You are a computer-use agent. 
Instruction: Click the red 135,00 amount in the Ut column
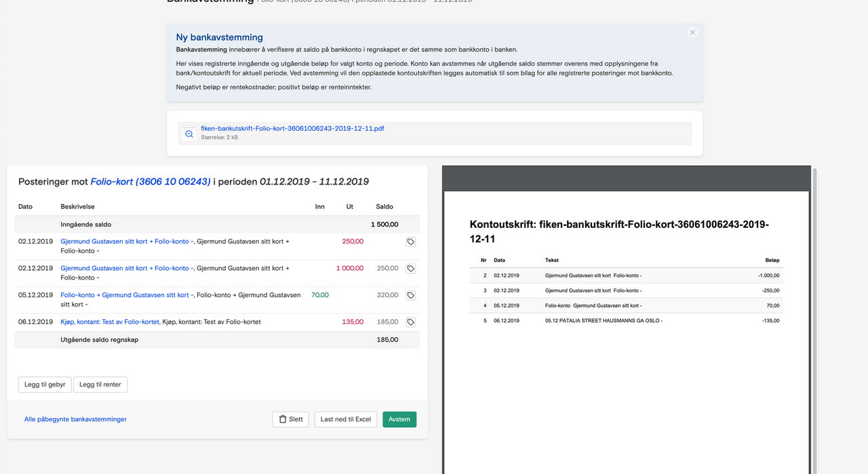click(353, 322)
